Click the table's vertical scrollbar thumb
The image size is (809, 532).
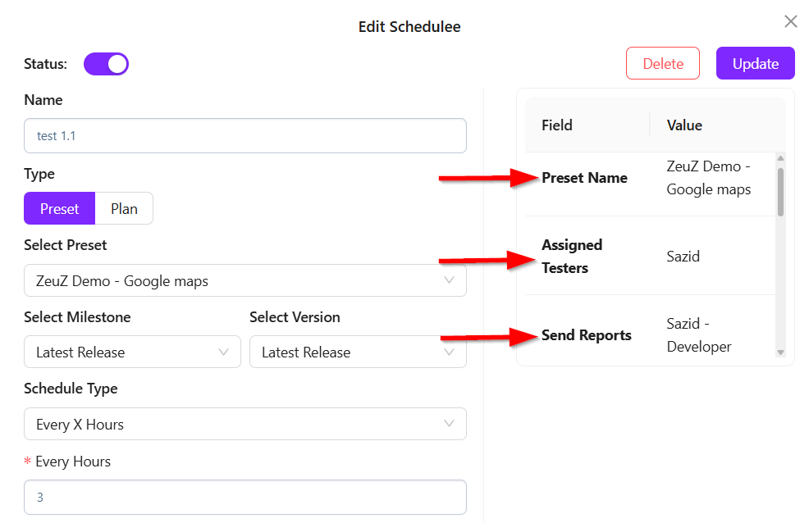(x=780, y=192)
